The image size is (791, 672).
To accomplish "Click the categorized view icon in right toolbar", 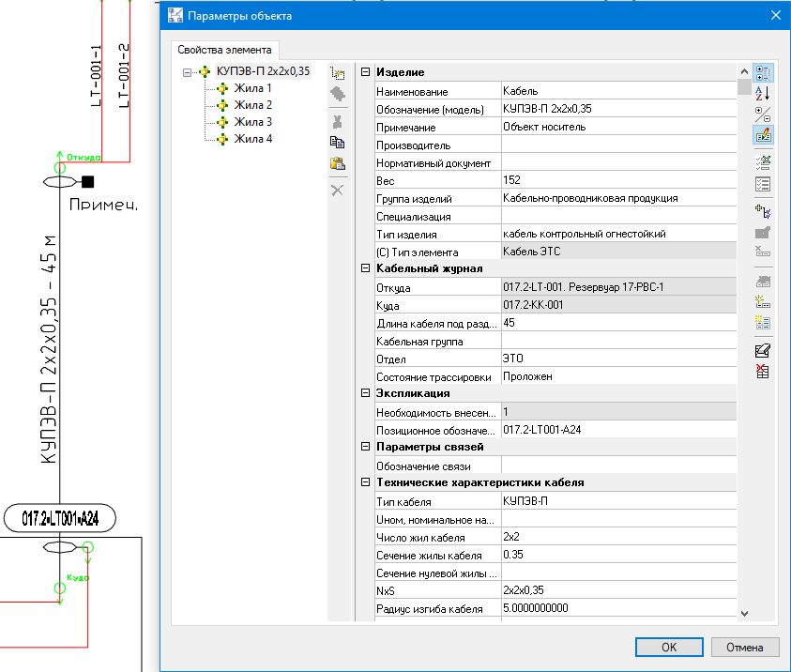I will (763, 72).
